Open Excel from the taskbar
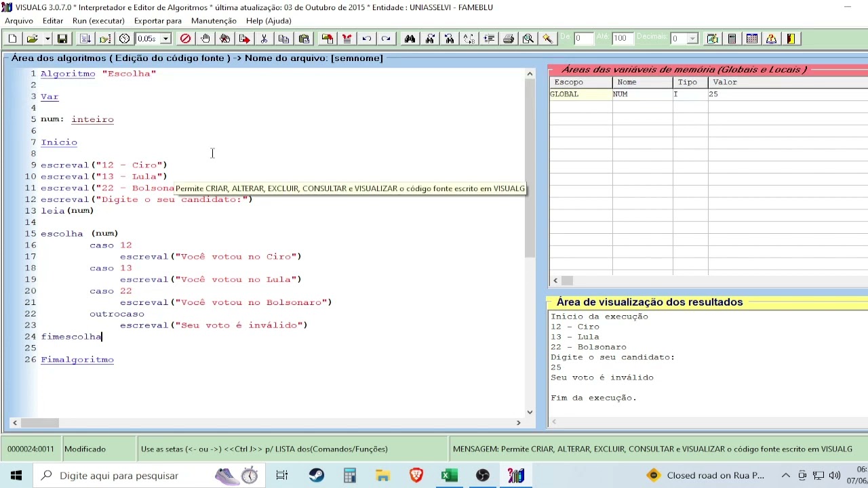The image size is (868, 488). pyautogui.click(x=450, y=475)
